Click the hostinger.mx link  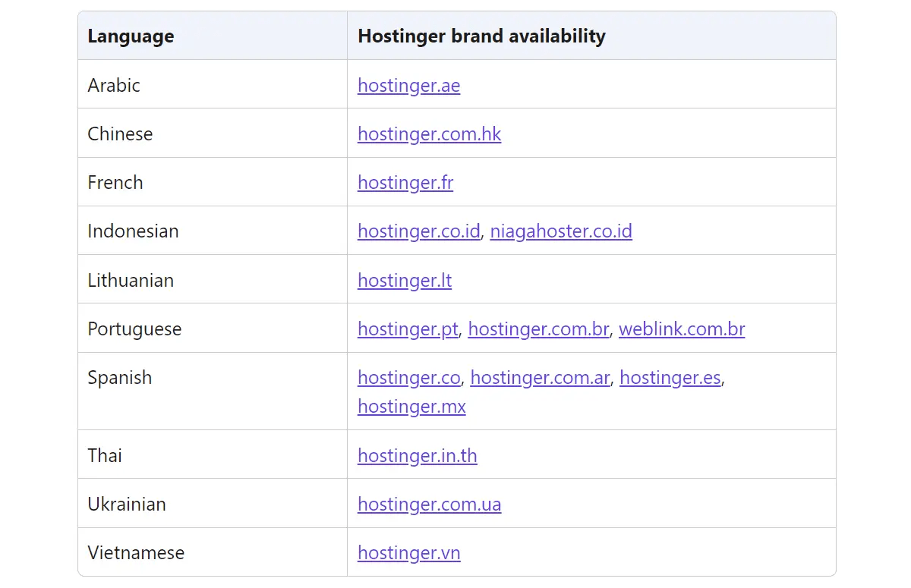[411, 407]
